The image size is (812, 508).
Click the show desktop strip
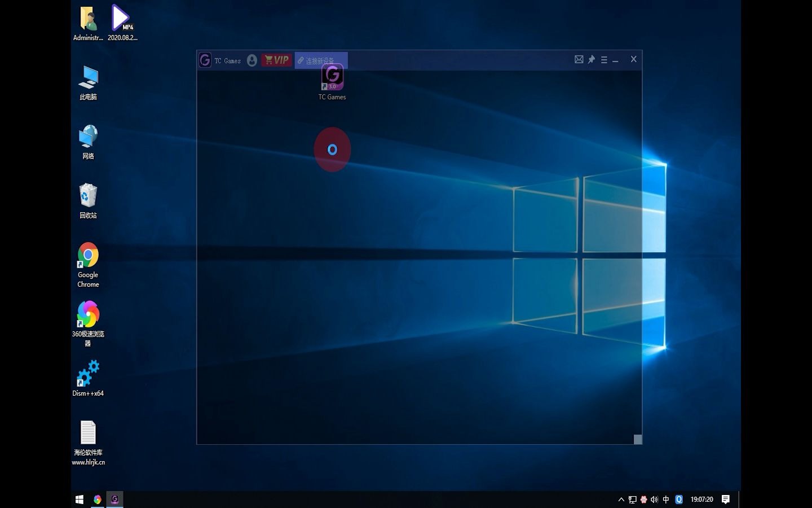point(739,500)
